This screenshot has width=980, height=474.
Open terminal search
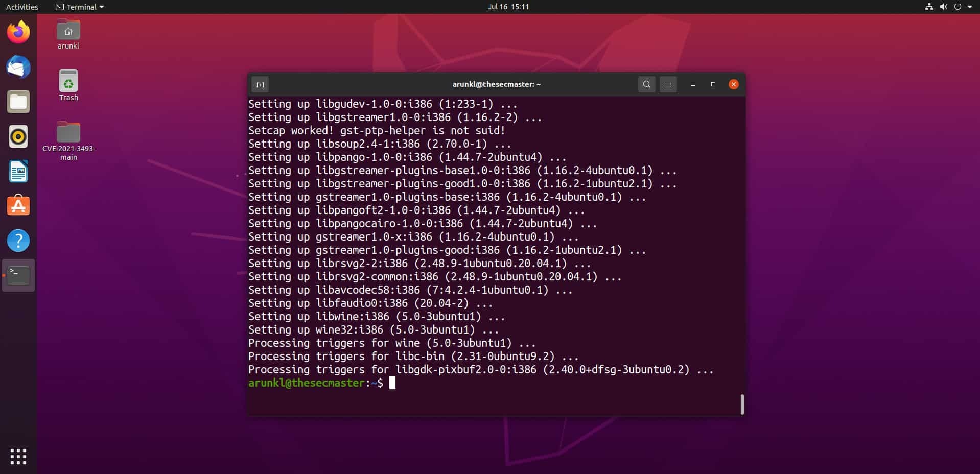(646, 84)
